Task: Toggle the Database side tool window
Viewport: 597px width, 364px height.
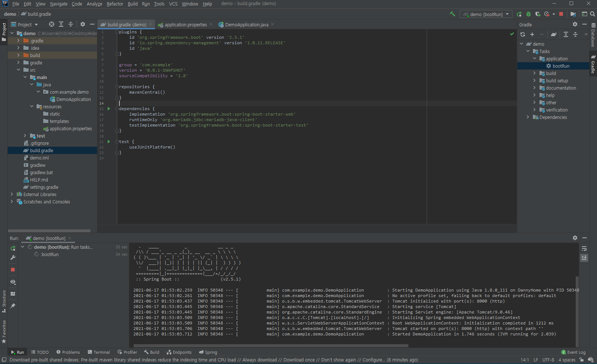Action: coord(593,35)
